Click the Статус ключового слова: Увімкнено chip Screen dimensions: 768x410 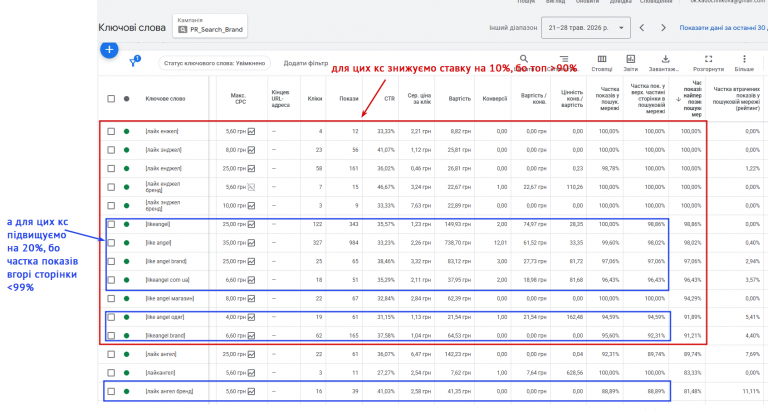point(214,63)
